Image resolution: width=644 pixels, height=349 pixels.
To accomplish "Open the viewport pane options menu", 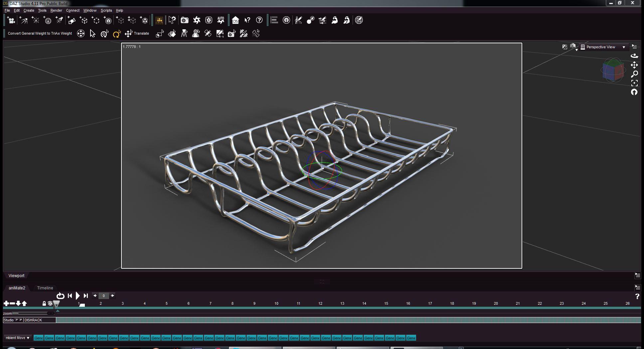I will coord(634,47).
